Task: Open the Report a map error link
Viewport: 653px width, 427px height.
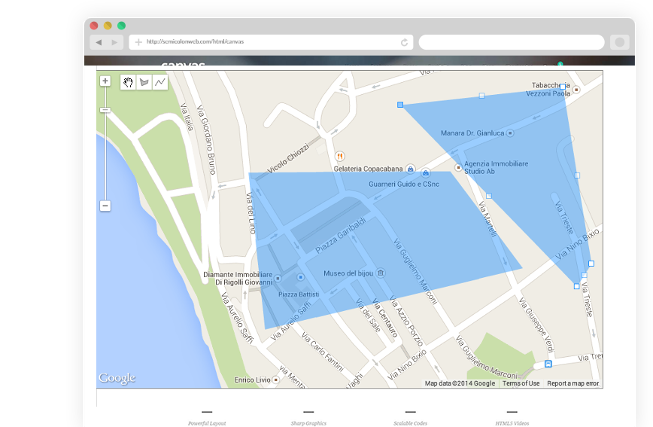Action: (573, 383)
